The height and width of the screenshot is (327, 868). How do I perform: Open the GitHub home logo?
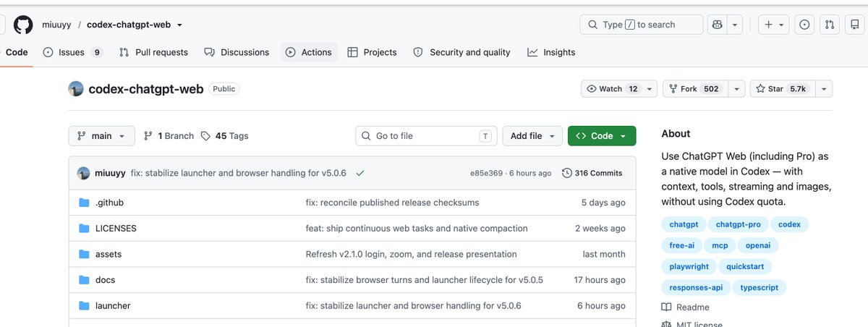tap(23, 25)
